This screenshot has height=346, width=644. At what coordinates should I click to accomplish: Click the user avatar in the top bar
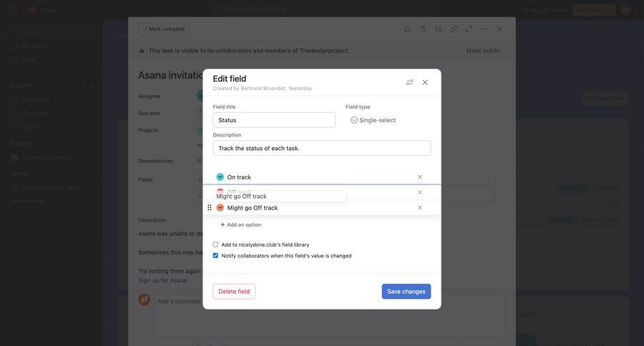pos(626,10)
